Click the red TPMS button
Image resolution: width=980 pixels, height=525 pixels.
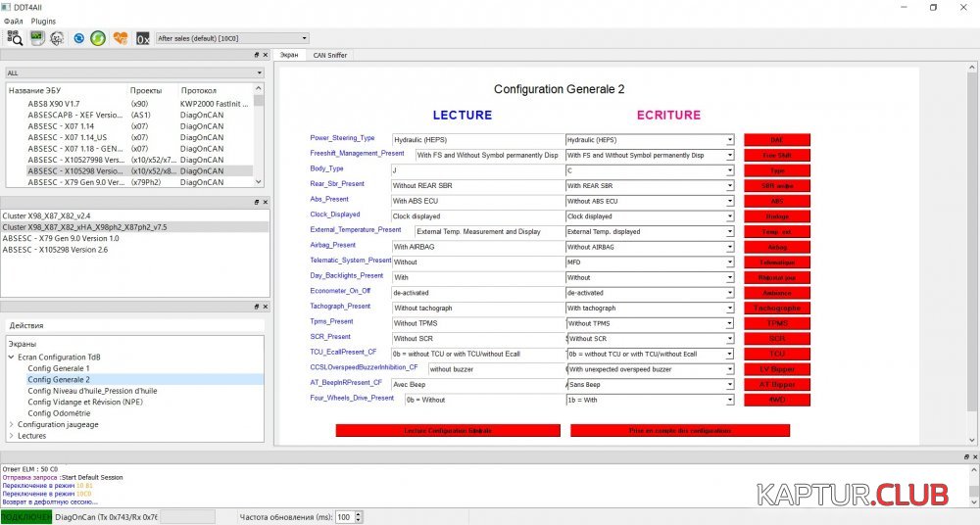[x=777, y=323]
